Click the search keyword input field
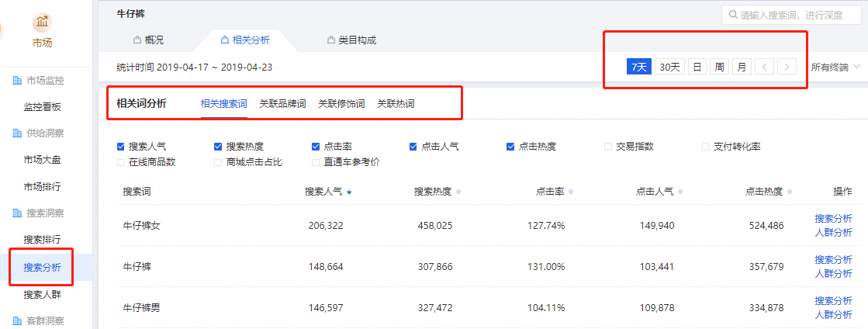The height and width of the screenshot is (329, 868). pos(797,16)
